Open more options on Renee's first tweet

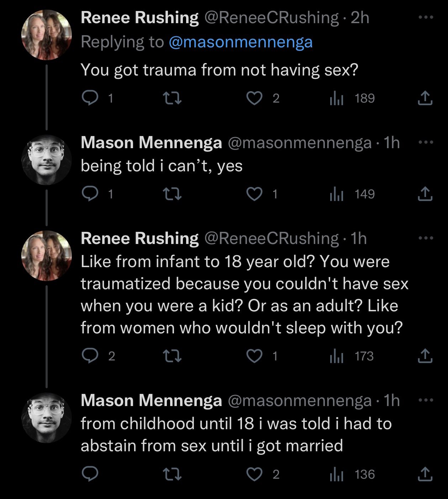pyautogui.click(x=425, y=17)
